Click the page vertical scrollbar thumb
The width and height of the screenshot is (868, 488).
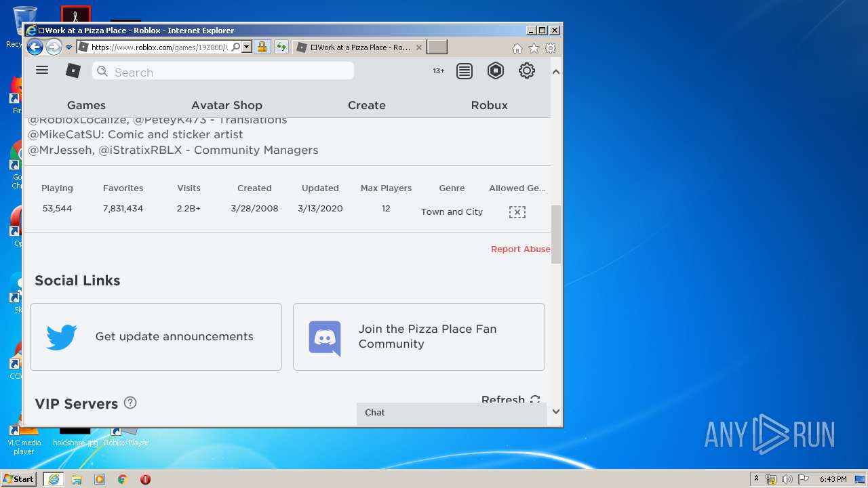(556, 235)
